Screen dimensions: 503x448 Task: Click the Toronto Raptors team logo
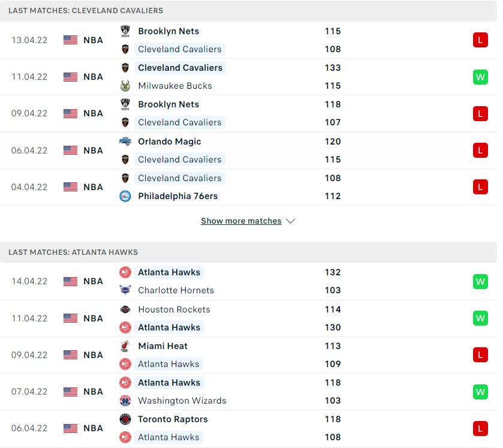click(125, 419)
